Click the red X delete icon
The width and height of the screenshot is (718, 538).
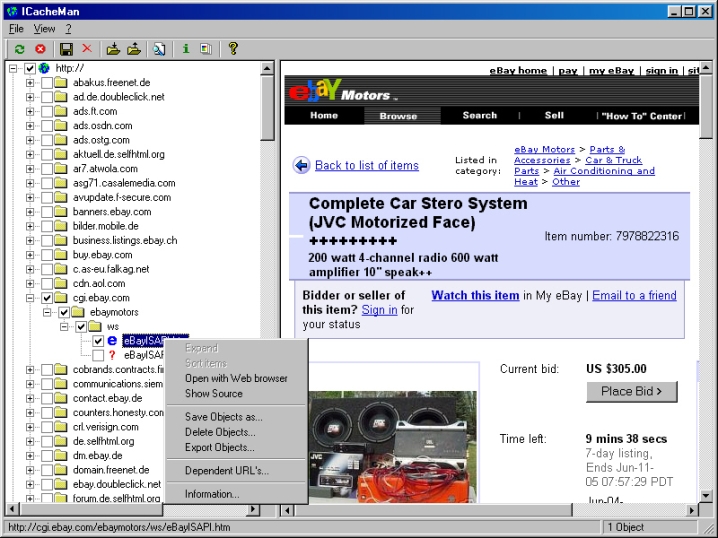pyautogui.click(x=87, y=48)
